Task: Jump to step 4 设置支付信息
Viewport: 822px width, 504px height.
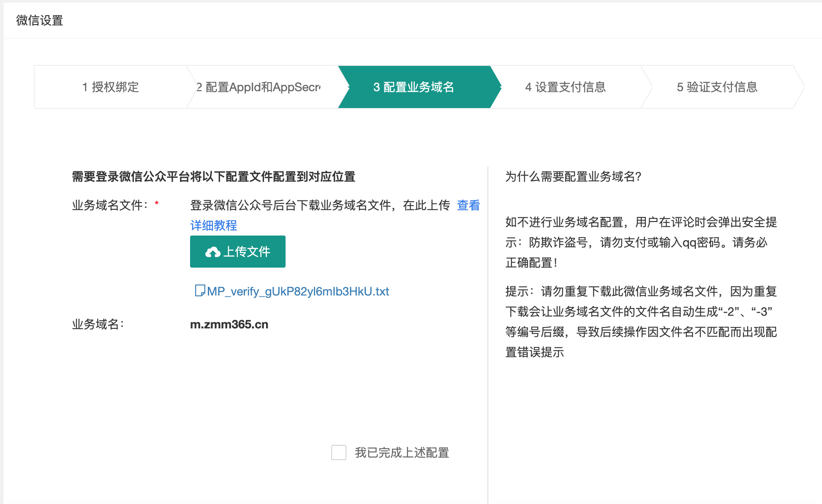Action: coord(565,87)
